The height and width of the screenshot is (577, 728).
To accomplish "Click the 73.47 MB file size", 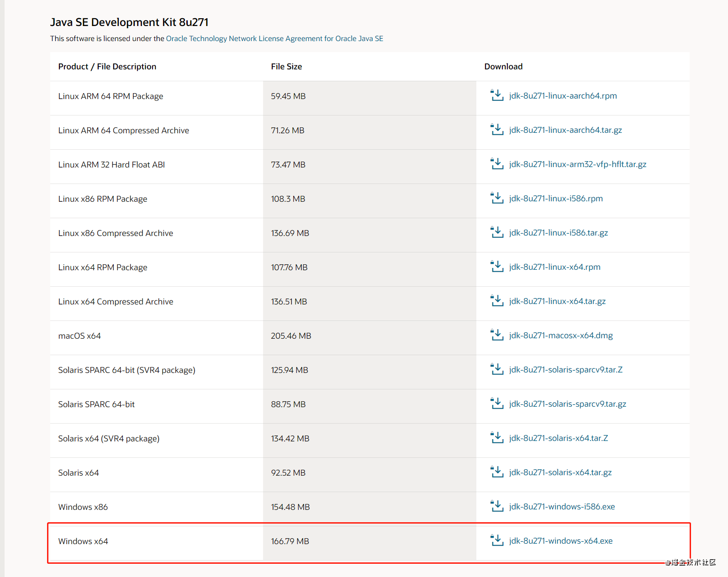I will 288,165.
